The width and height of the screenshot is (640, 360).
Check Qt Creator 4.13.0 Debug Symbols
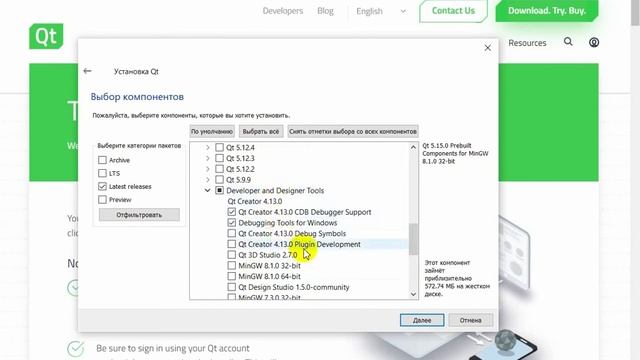point(231,233)
